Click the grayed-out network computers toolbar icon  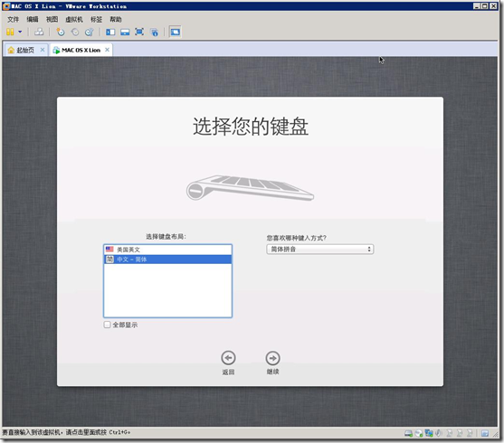39,32
